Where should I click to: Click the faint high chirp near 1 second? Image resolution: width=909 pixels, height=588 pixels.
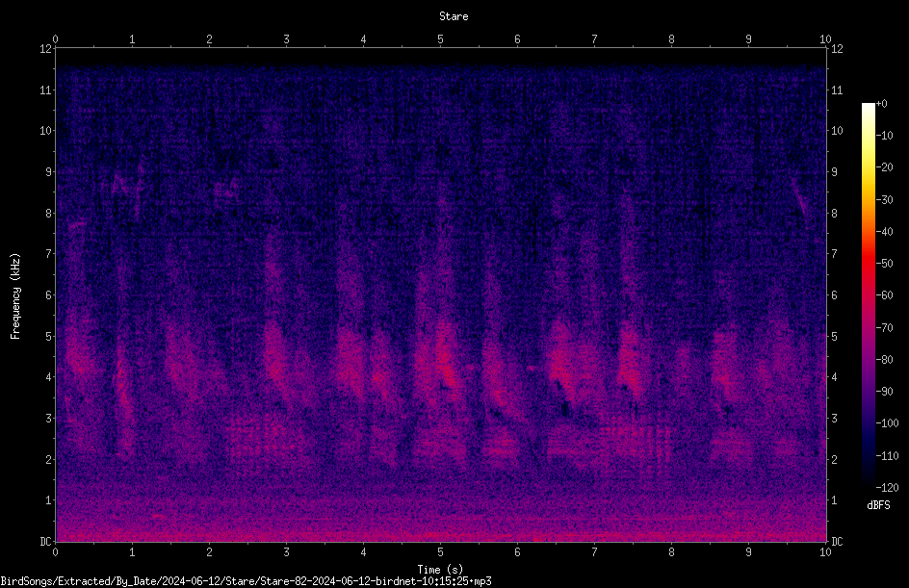(x=125, y=184)
